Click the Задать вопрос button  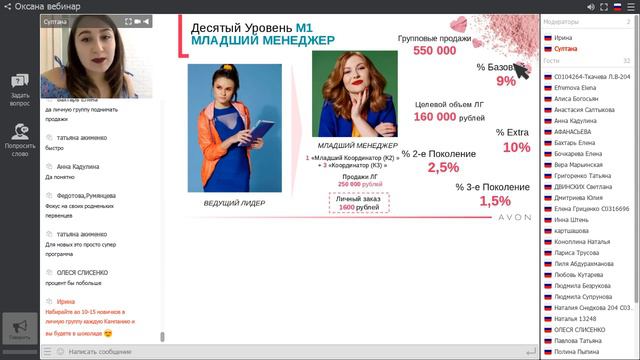click(20, 90)
